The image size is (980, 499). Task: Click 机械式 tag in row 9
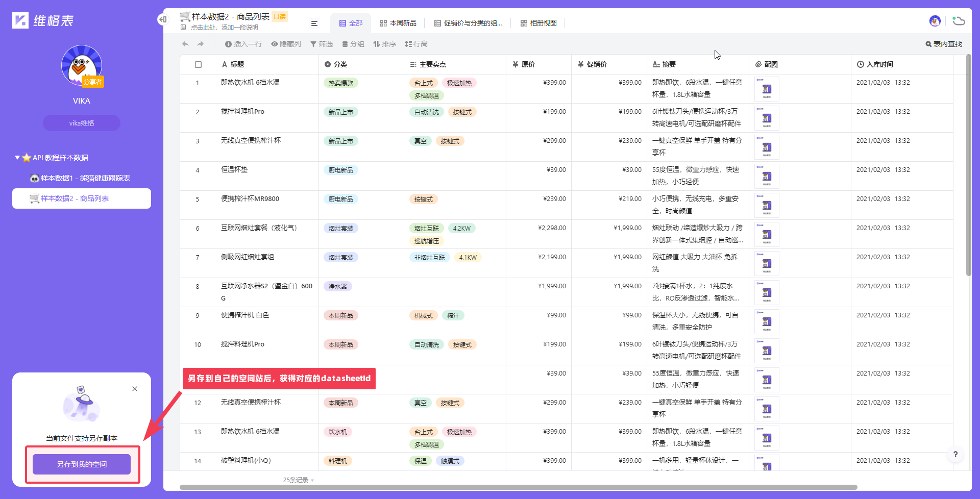coord(424,315)
